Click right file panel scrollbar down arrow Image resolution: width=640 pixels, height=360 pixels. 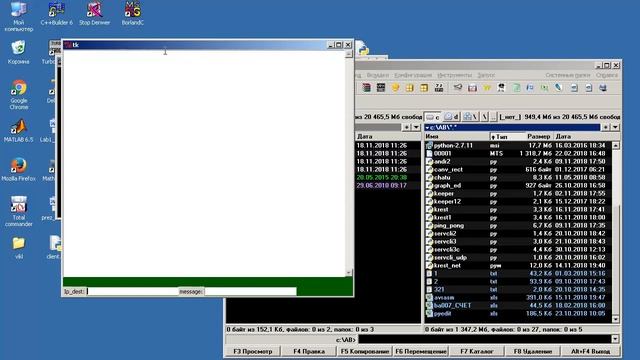pyautogui.click(x=616, y=319)
